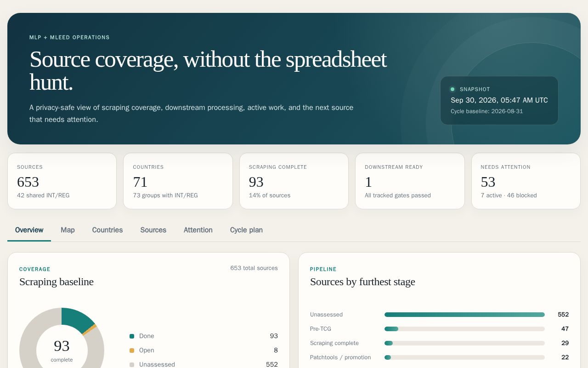Click the Scraping Complete 93 card
588x368 pixels.
(x=294, y=181)
